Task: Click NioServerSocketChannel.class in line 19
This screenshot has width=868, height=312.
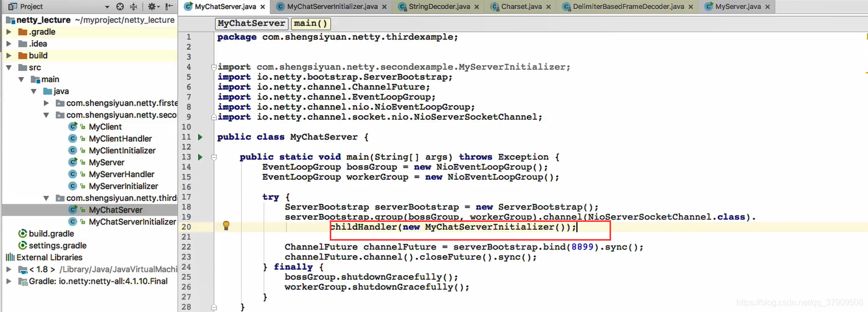Action: (x=667, y=217)
